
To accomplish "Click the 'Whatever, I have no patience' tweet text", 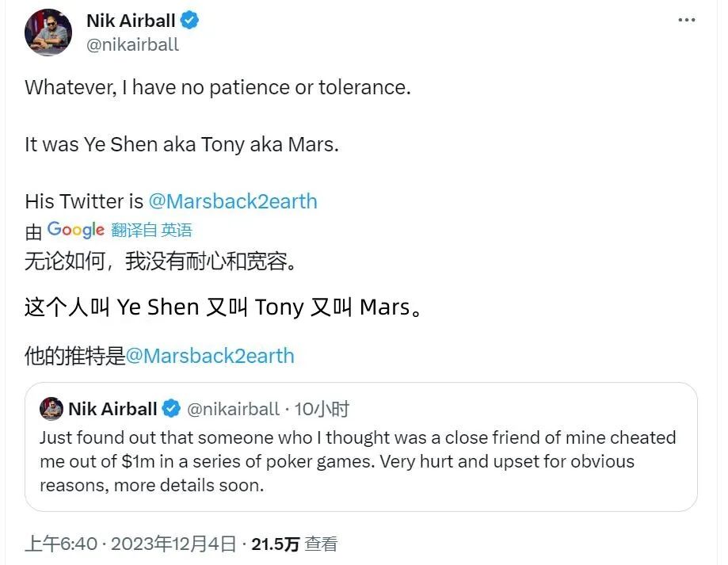I will [x=217, y=87].
